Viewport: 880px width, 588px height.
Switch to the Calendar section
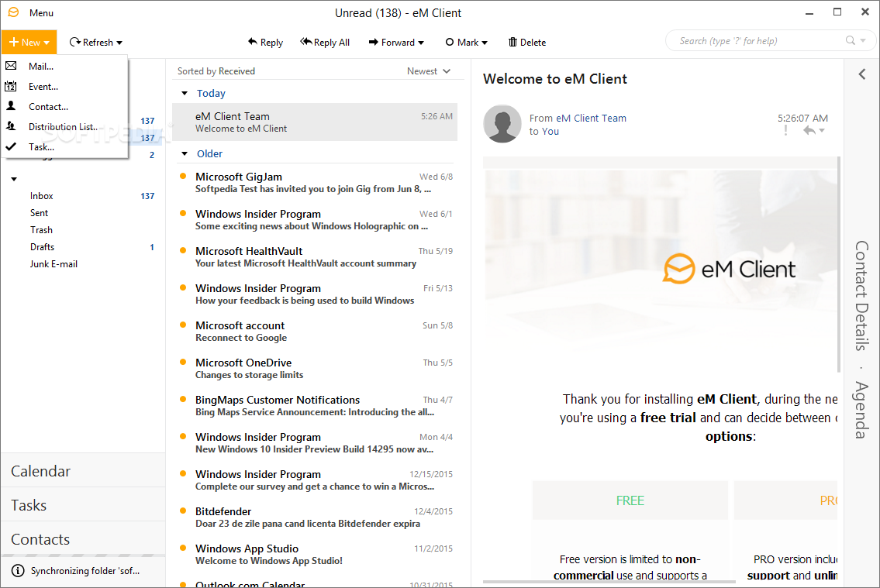click(x=83, y=471)
